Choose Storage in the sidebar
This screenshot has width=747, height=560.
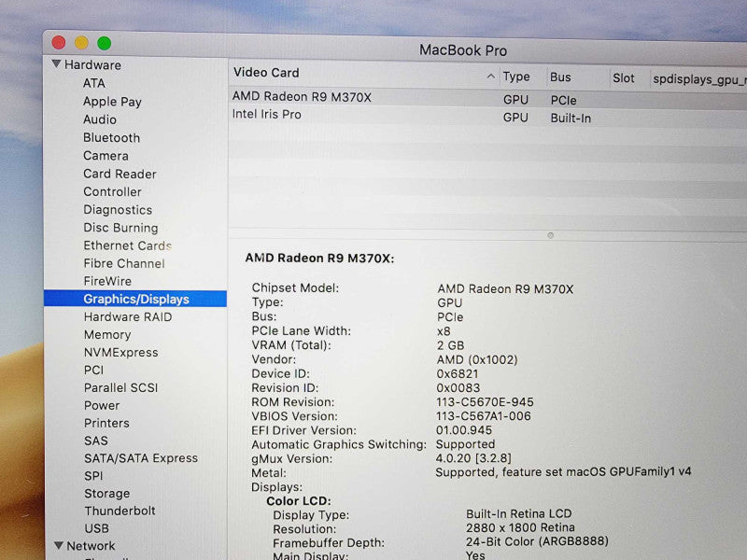[x=106, y=494]
